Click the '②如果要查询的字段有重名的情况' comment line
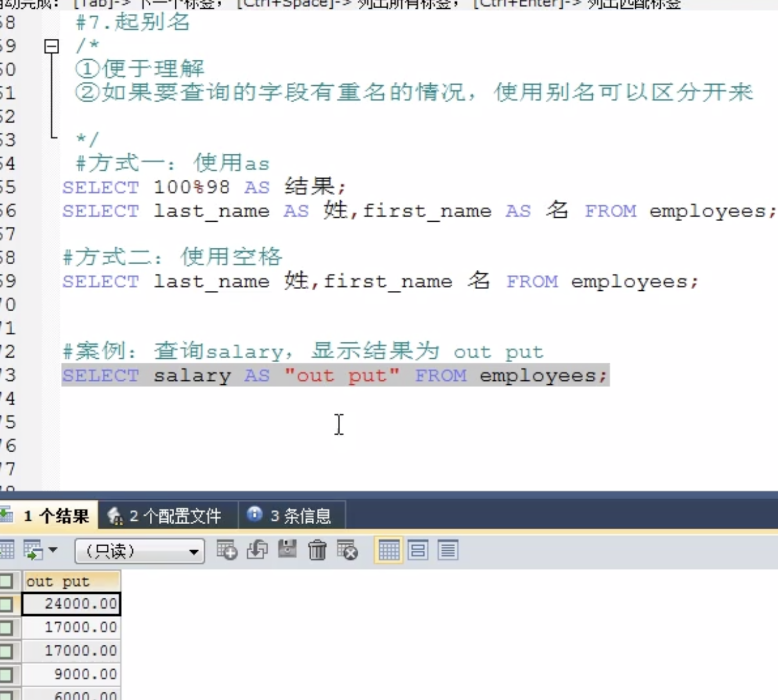This screenshot has height=700, width=778. [x=414, y=92]
